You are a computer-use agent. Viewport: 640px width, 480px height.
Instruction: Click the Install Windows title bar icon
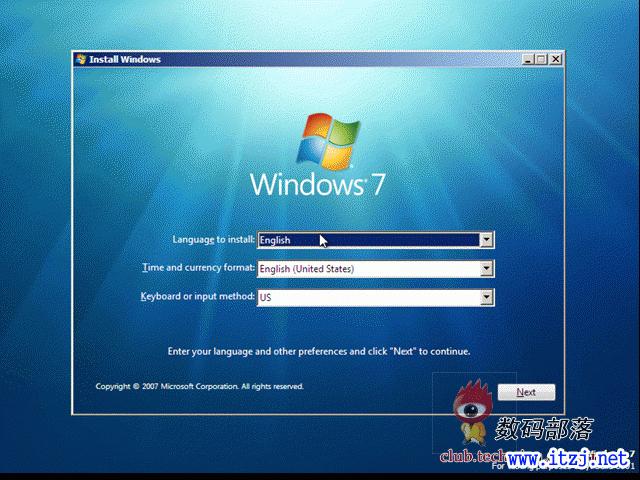(x=81, y=59)
